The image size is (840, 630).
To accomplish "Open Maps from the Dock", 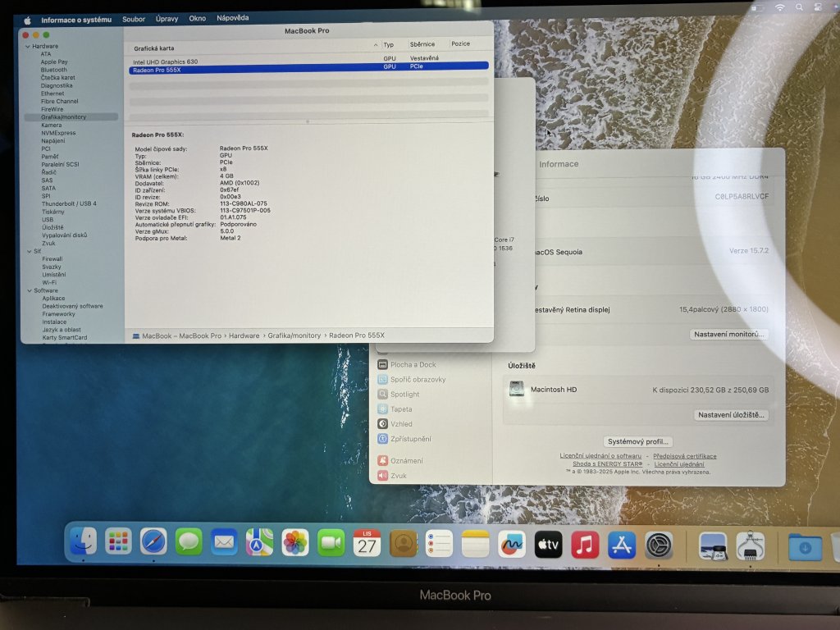I will [259, 543].
